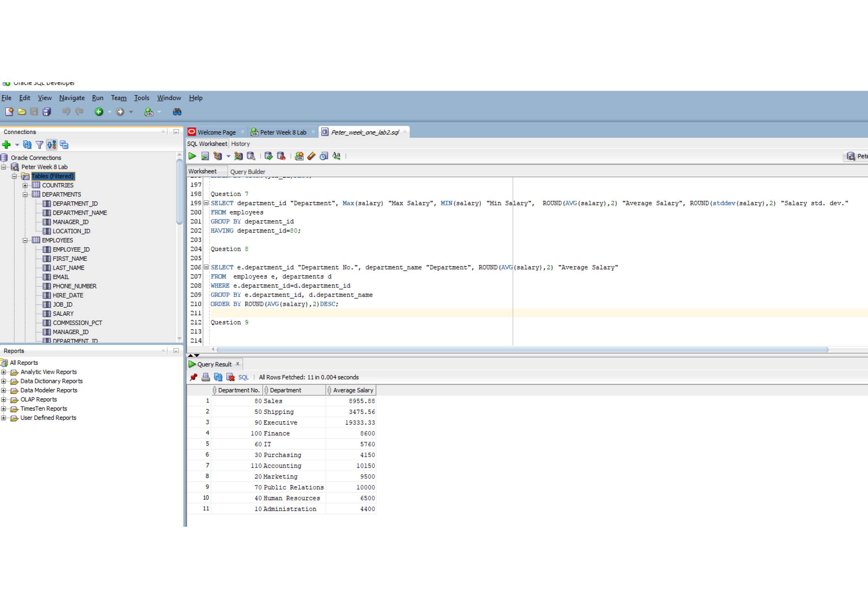Screen dimensions: 868x614
Task: Run the SQL statement with green arrow
Action: tap(192, 156)
